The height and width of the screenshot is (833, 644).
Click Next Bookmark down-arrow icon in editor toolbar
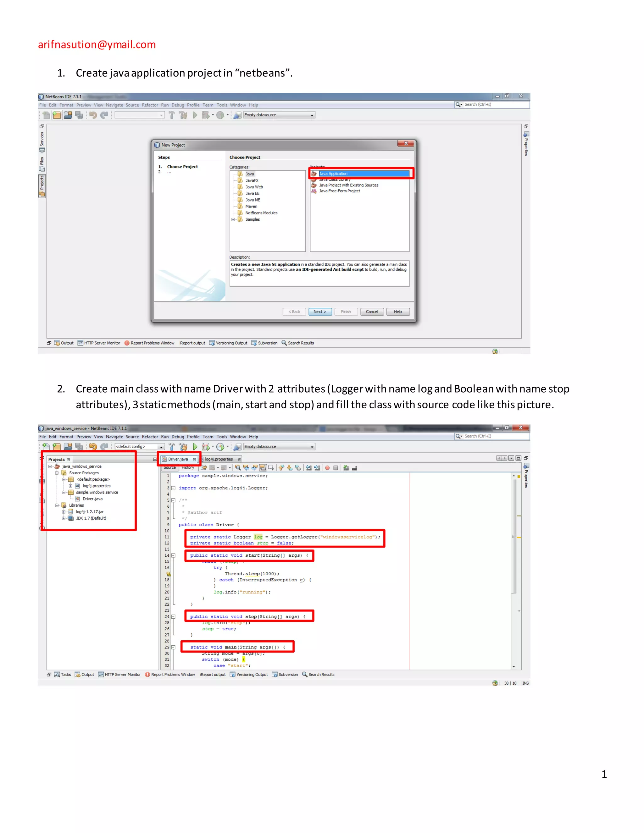pos(290,468)
